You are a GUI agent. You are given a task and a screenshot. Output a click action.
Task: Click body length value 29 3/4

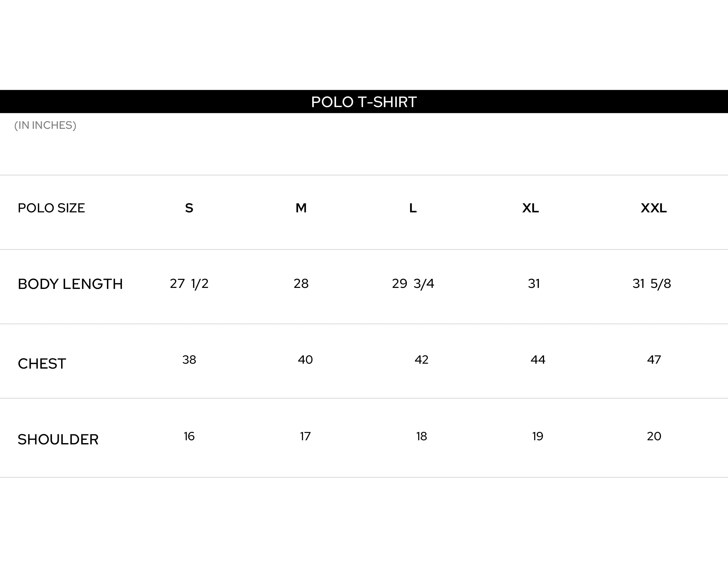(413, 284)
